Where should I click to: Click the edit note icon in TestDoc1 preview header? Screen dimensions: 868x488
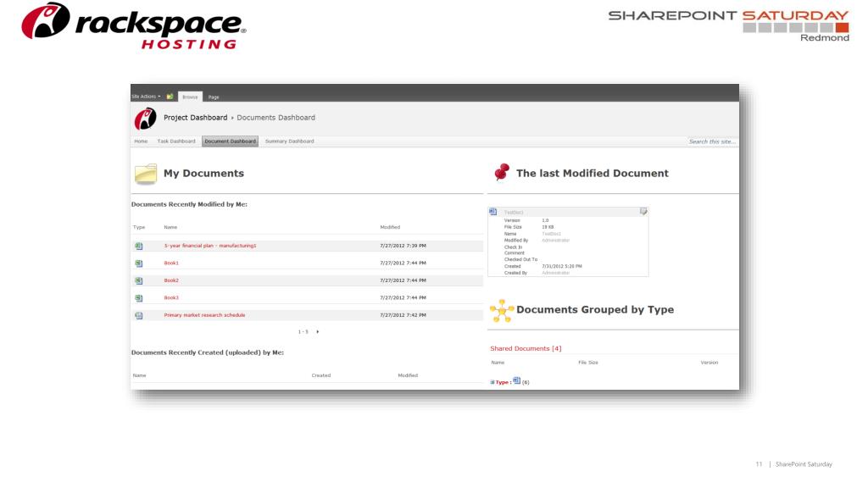click(643, 211)
